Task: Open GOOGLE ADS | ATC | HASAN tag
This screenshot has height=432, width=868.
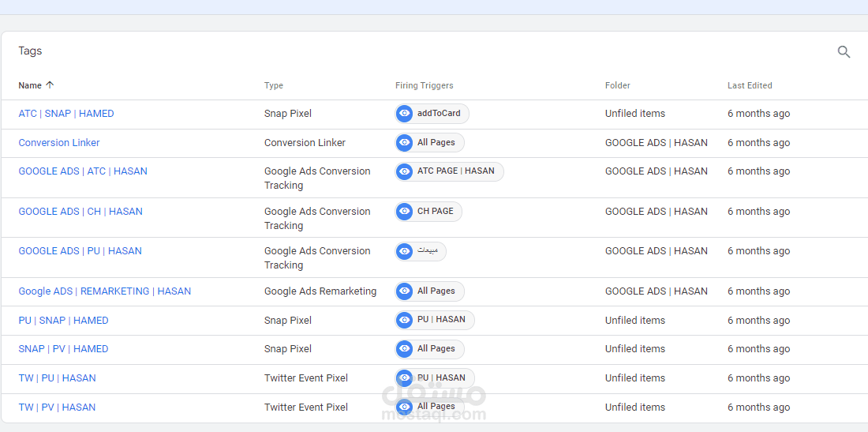Action: 83,171
